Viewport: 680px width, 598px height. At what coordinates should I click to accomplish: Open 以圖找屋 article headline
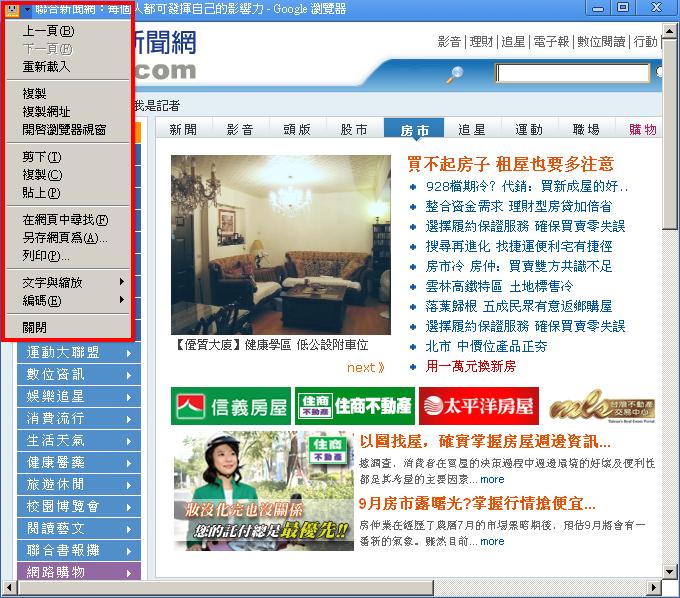tap(485, 441)
